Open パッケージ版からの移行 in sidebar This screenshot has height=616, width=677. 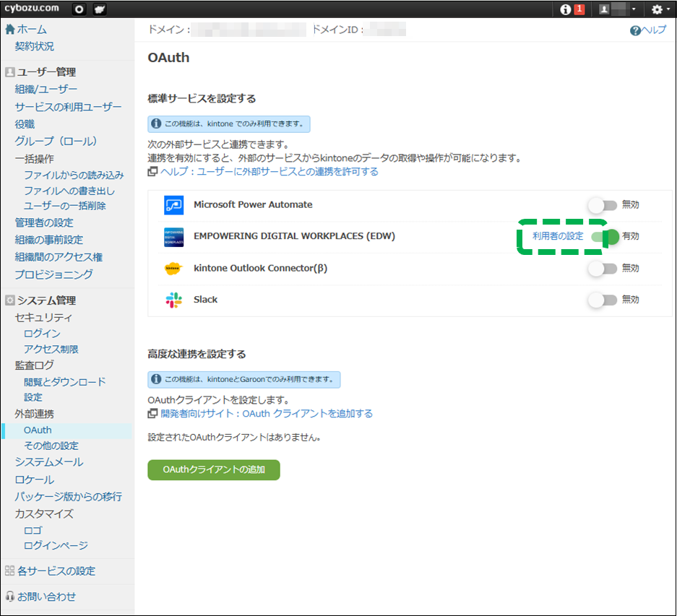pyautogui.click(x=68, y=497)
